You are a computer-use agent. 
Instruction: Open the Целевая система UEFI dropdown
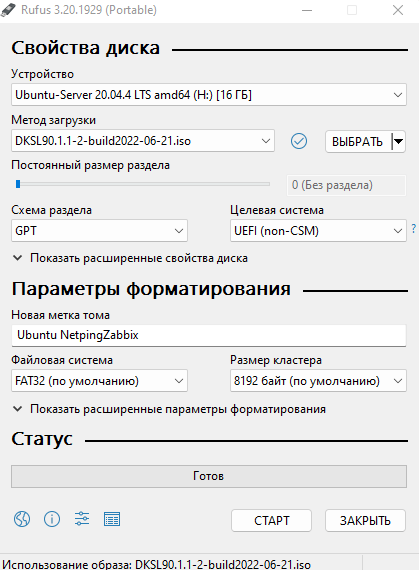tap(318, 230)
